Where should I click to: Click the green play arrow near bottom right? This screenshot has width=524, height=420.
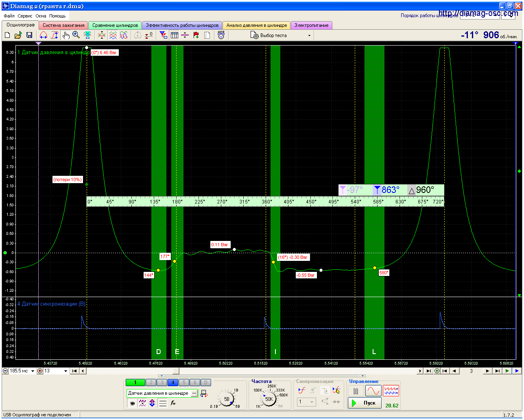pyautogui.click(x=507, y=371)
